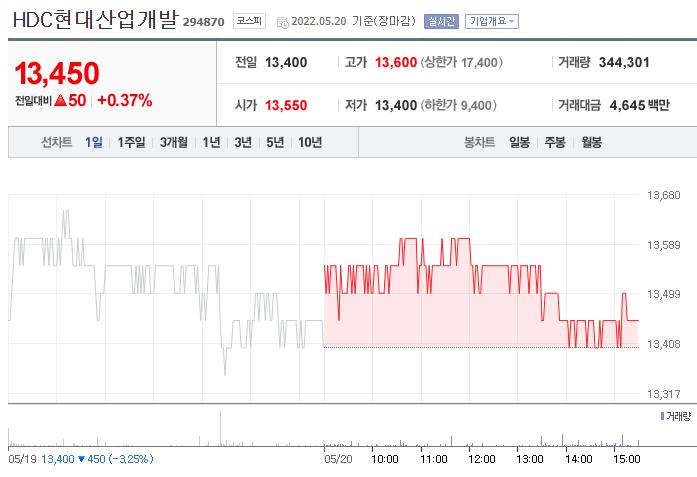Select the 1일 line chart period
697x477 pixels.
coord(94,142)
